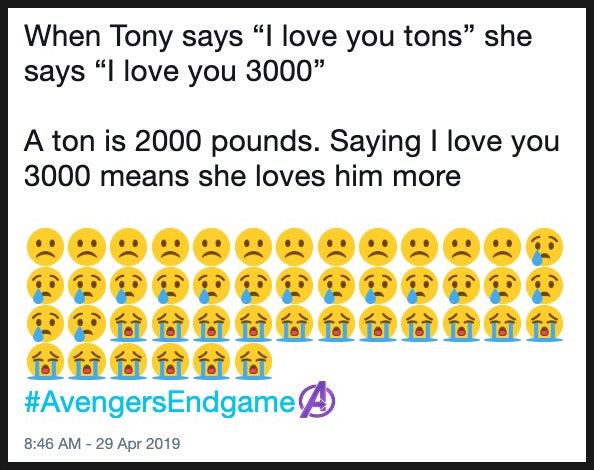Click the last teardrop emoji in the second row
The image size is (594, 470).
point(544,286)
